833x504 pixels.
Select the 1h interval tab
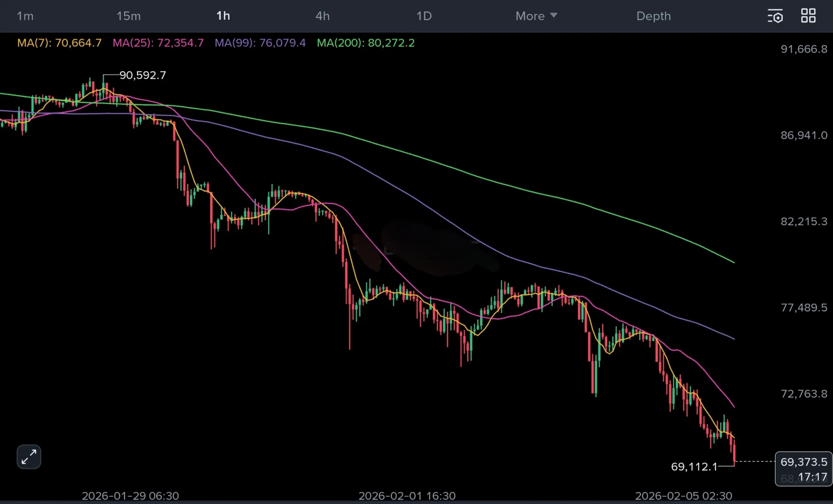click(x=223, y=16)
